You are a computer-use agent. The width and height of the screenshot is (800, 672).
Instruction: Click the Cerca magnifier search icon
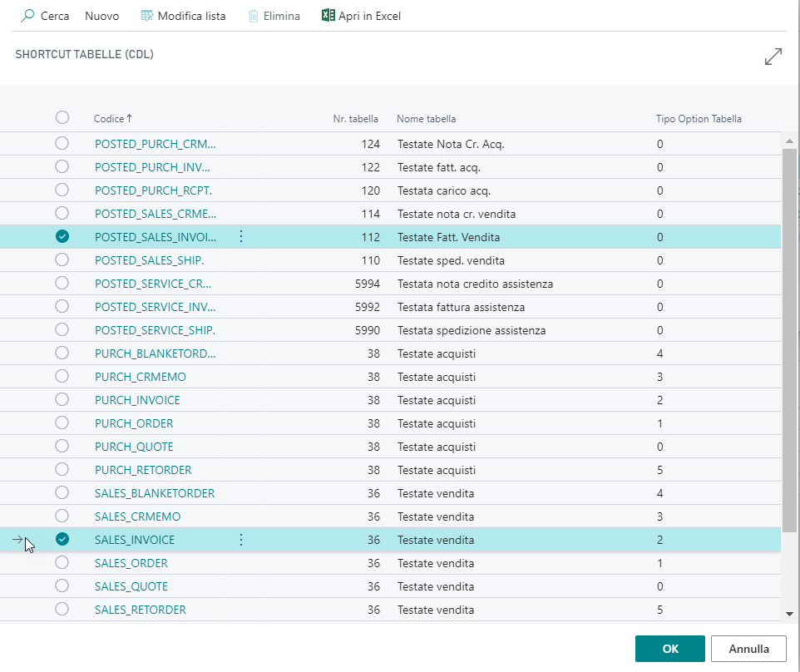tap(27, 16)
